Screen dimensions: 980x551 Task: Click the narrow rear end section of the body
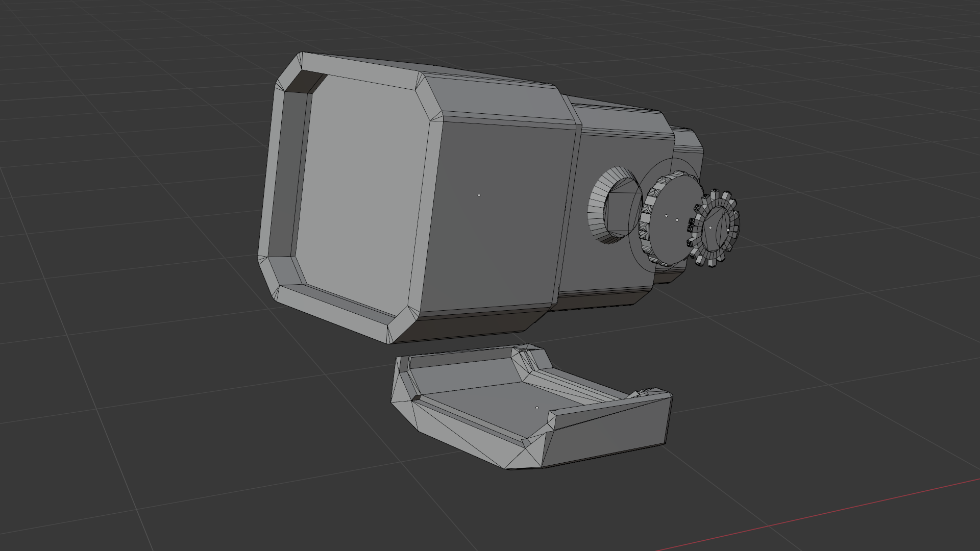pyautogui.click(x=687, y=140)
